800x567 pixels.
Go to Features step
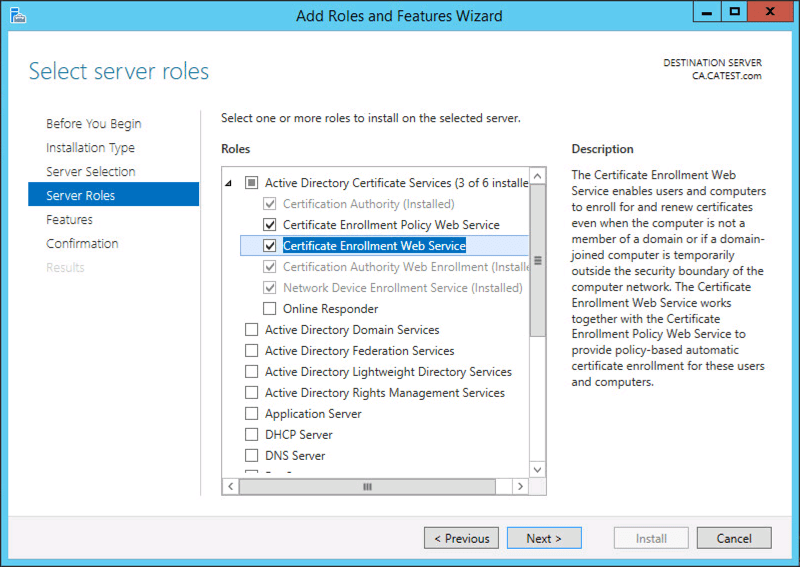[x=69, y=219]
